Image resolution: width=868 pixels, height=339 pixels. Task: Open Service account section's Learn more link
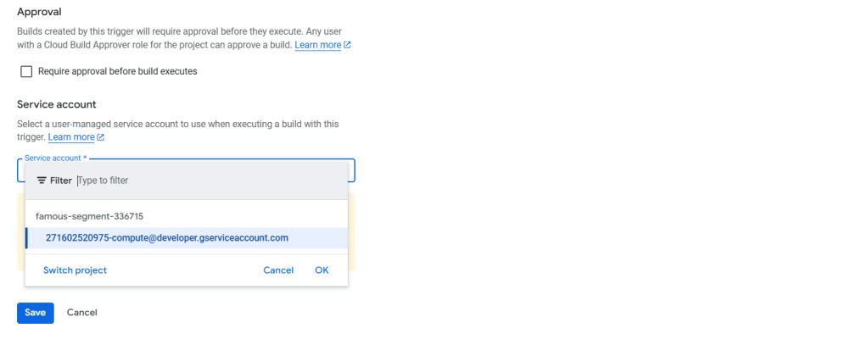(71, 137)
